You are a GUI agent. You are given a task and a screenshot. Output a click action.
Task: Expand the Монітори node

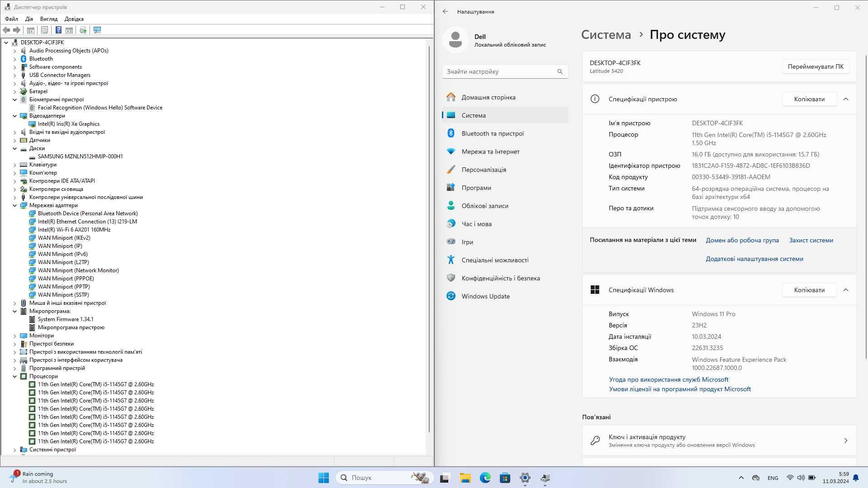pyautogui.click(x=14, y=336)
